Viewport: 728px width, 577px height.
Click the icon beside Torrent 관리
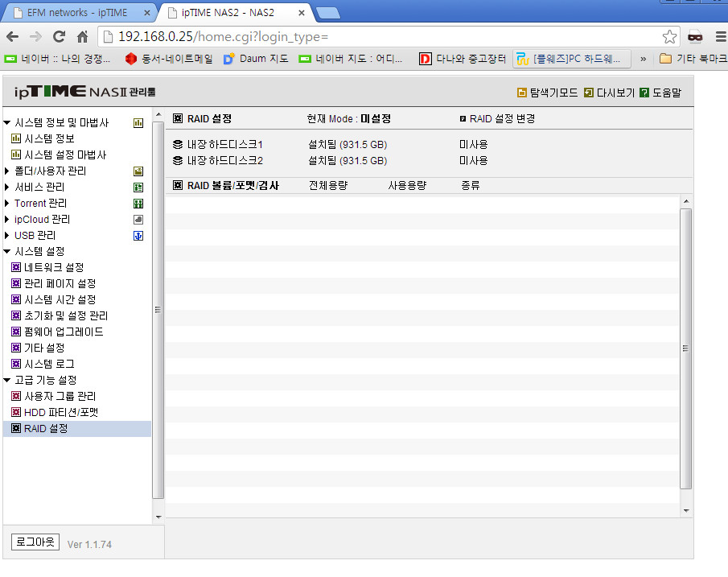(138, 204)
